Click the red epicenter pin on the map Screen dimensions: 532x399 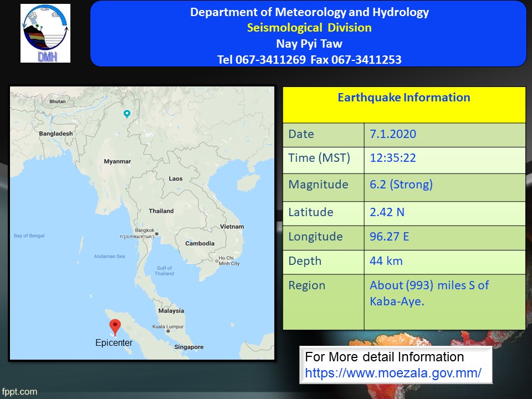(115, 327)
